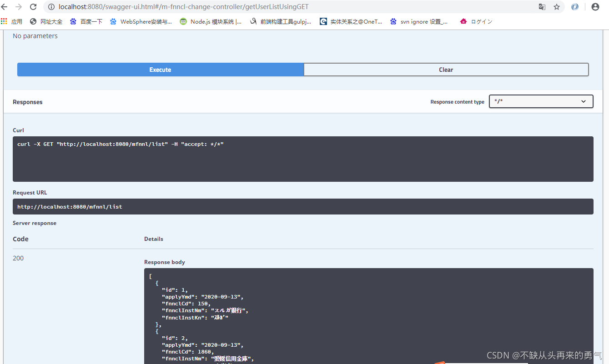Screen dimensions: 609x364
Task: Click the Responses section heading
Action: coord(27,102)
